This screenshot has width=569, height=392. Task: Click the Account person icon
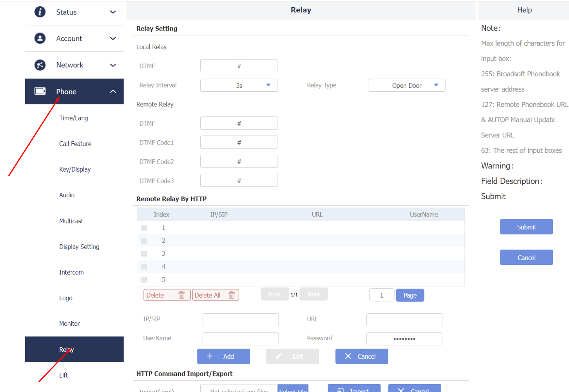coord(40,38)
